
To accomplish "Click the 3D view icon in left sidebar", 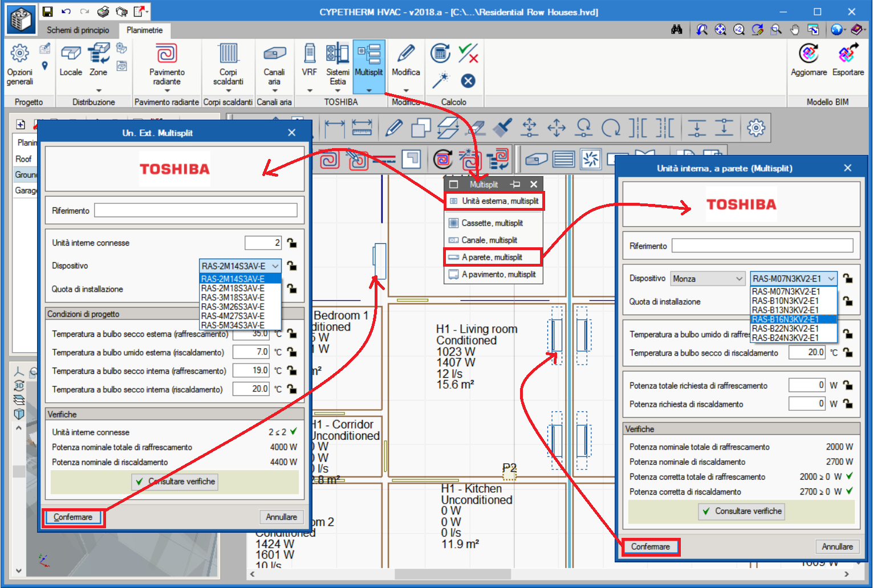I will point(19,386).
